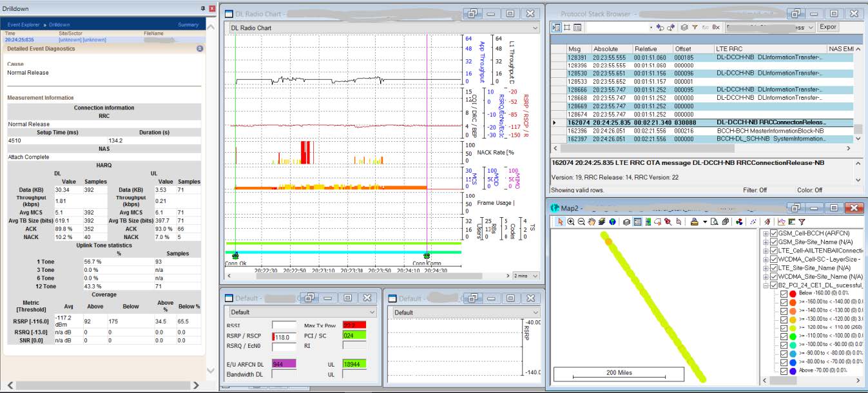868x393 pixels.
Task: Click filter funnel in Protocol Stack Browser toolbar
Action: point(695,28)
